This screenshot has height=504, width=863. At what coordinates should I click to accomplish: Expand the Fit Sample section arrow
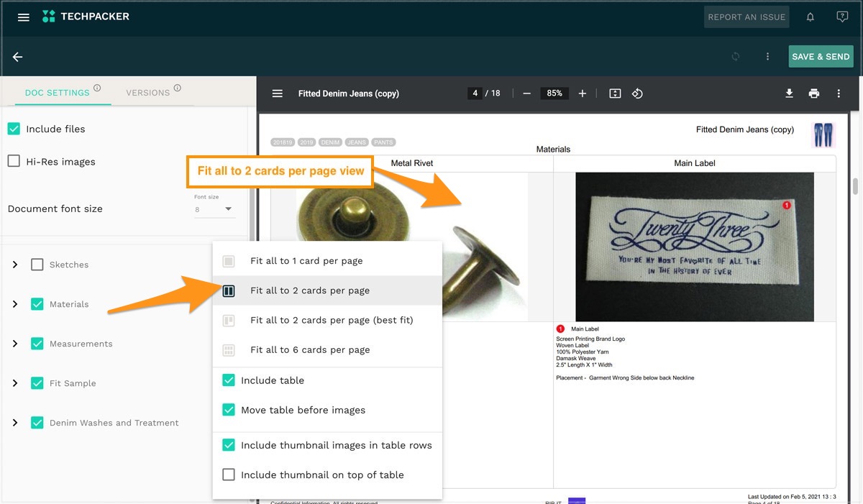(15, 383)
